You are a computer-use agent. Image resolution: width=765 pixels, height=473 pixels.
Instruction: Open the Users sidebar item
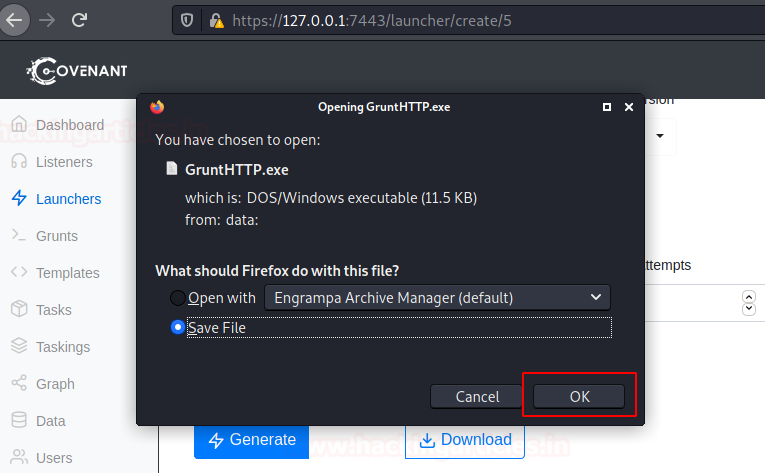pyautogui.click(x=41, y=458)
